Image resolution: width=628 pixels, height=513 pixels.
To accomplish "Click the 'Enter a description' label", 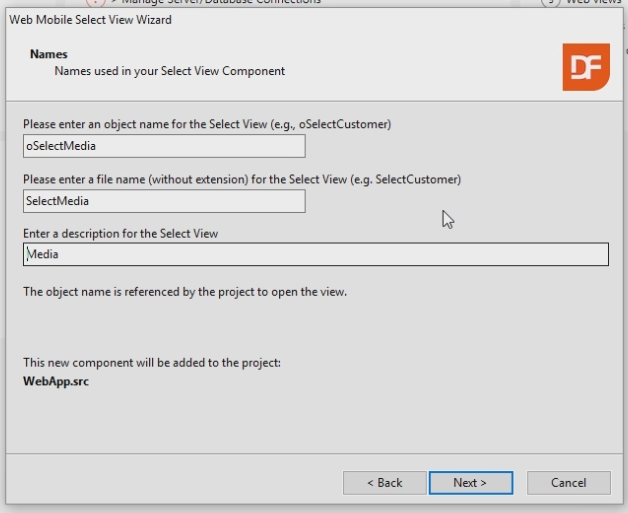I will (121, 233).
